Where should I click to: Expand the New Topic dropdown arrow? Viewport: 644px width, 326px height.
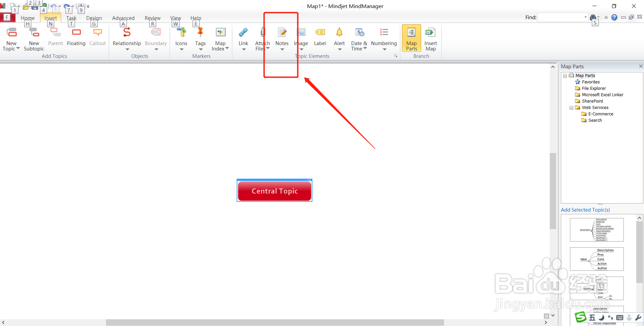coord(18,48)
